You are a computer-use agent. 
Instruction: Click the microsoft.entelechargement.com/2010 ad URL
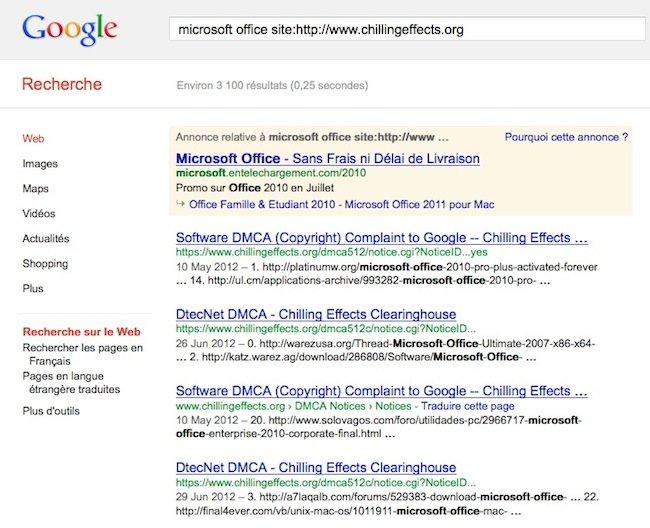click(271, 173)
